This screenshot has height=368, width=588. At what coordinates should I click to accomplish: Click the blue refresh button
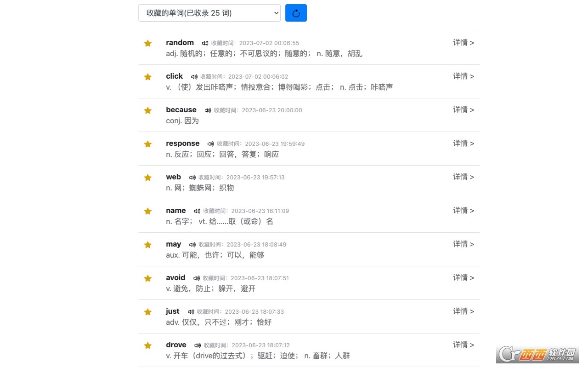296,13
